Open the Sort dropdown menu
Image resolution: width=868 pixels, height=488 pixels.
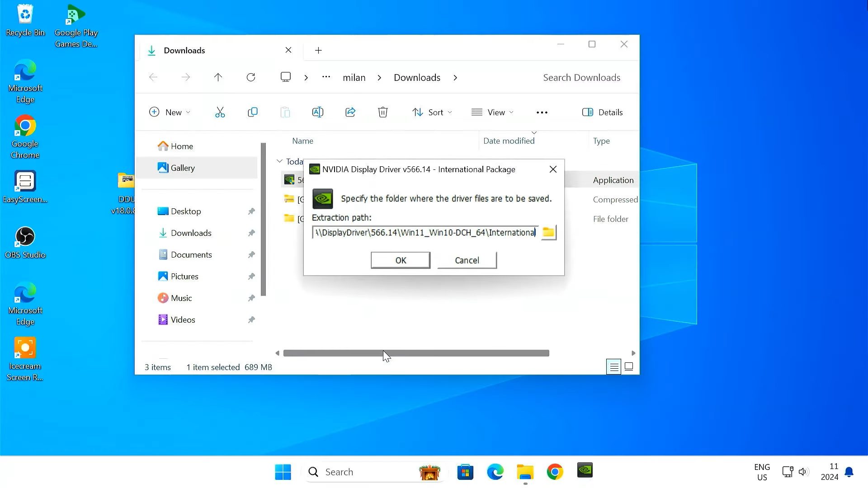coord(432,112)
